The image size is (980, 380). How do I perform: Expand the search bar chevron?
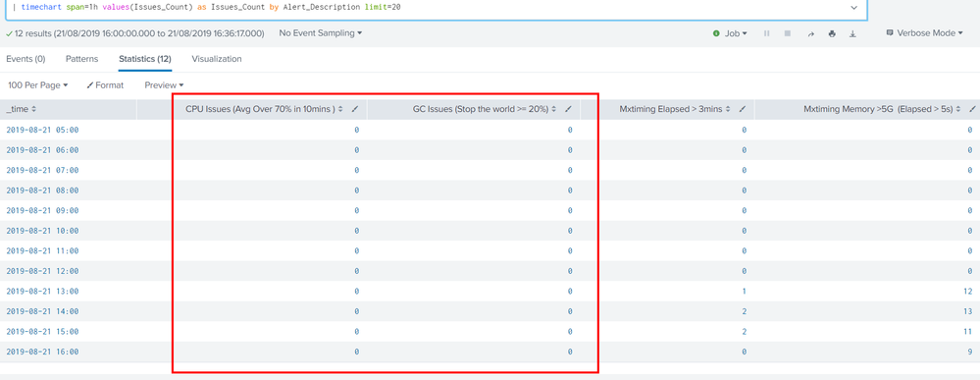click(x=853, y=8)
